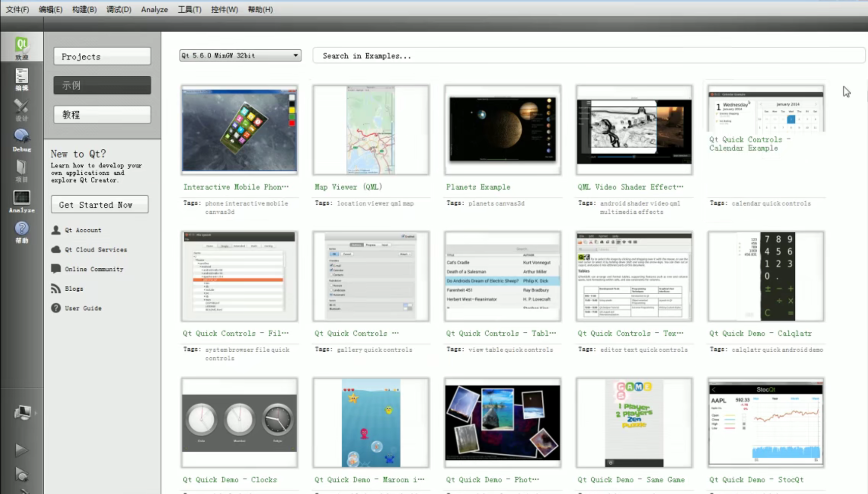Open the Planets Example thumbnail

pyautogui.click(x=502, y=130)
